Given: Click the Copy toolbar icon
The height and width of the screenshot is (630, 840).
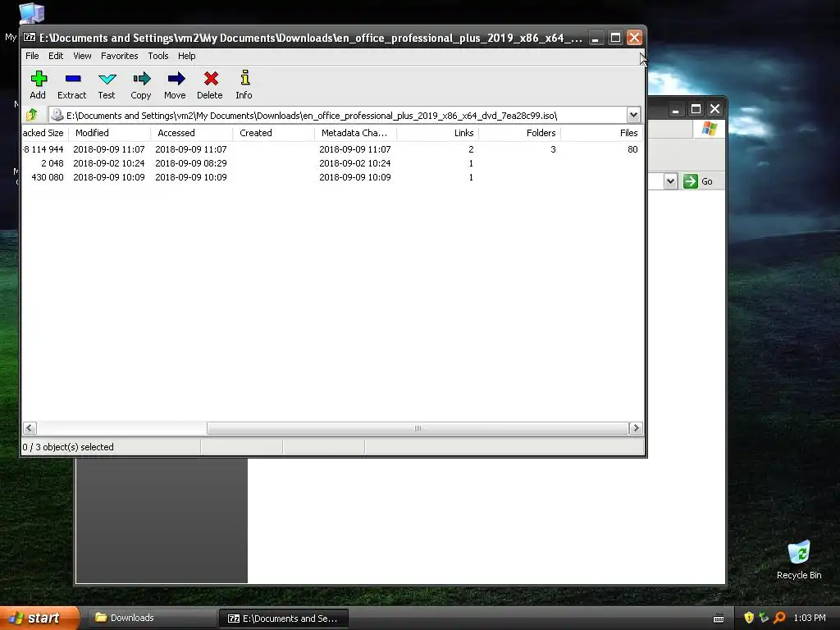Looking at the screenshot, I should pyautogui.click(x=141, y=79).
